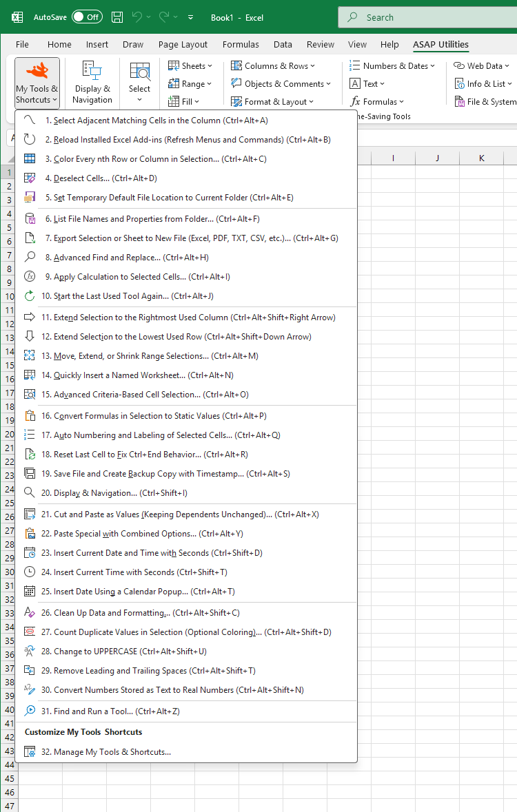Image resolution: width=517 pixels, height=812 pixels.
Task: Switch to the Formulas tab
Action: click(241, 45)
